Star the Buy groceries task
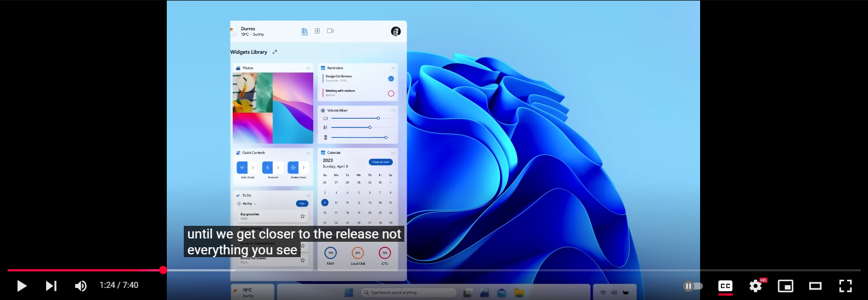 [302, 216]
